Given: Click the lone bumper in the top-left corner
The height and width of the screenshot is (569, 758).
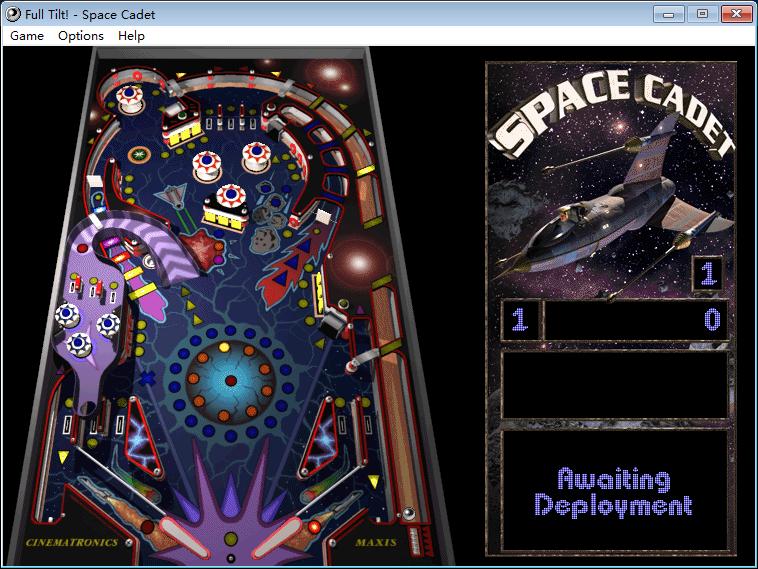Looking at the screenshot, I should coord(129,98).
